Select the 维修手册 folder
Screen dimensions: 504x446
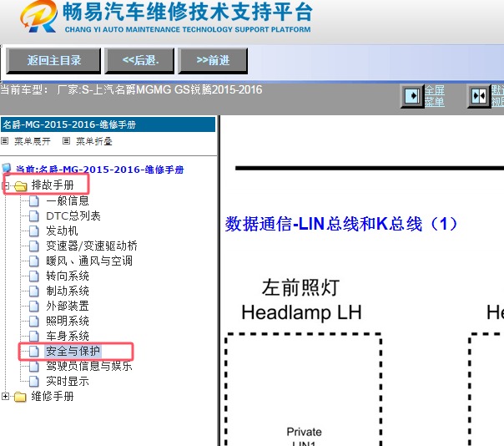[x=53, y=396]
